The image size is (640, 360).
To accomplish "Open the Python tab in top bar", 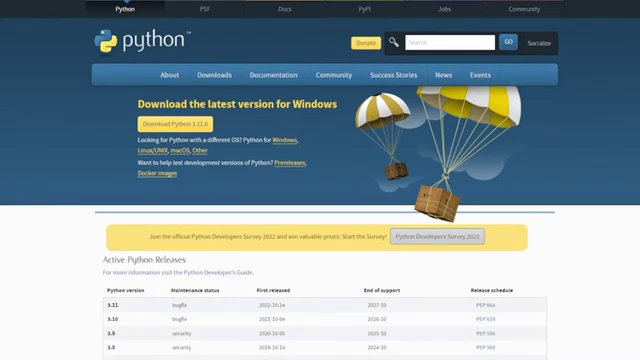I will (125, 9).
